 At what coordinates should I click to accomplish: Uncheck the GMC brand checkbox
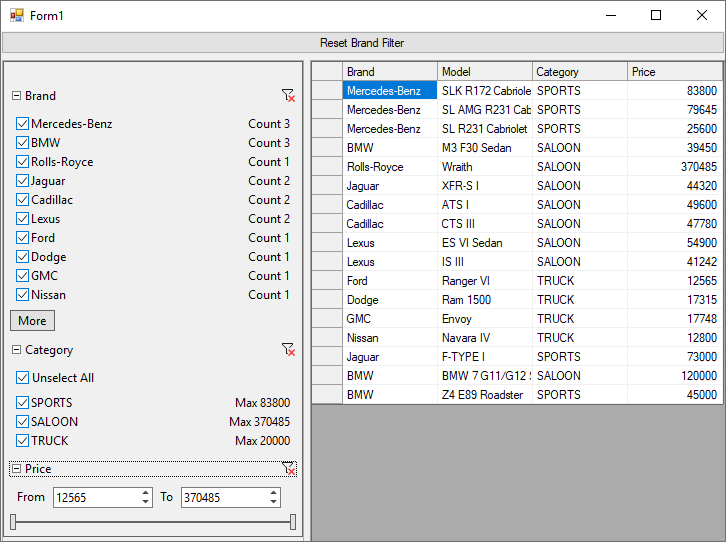tap(22, 275)
